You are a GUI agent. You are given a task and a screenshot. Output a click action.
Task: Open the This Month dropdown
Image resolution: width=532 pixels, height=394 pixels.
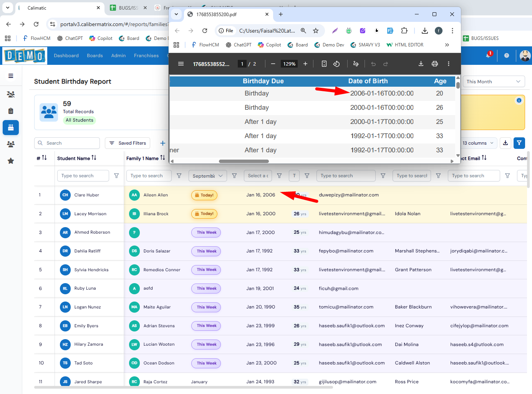[x=493, y=82]
